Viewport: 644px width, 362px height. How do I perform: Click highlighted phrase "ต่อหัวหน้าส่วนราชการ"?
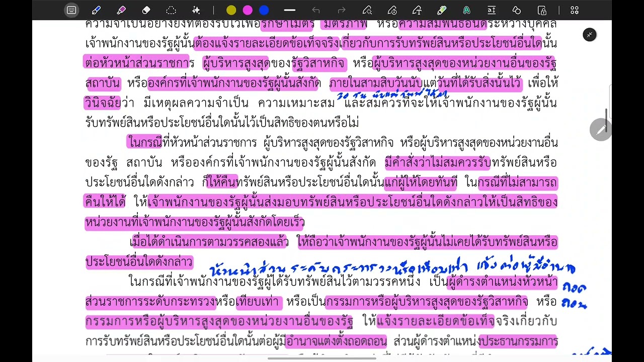tap(139, 63)
